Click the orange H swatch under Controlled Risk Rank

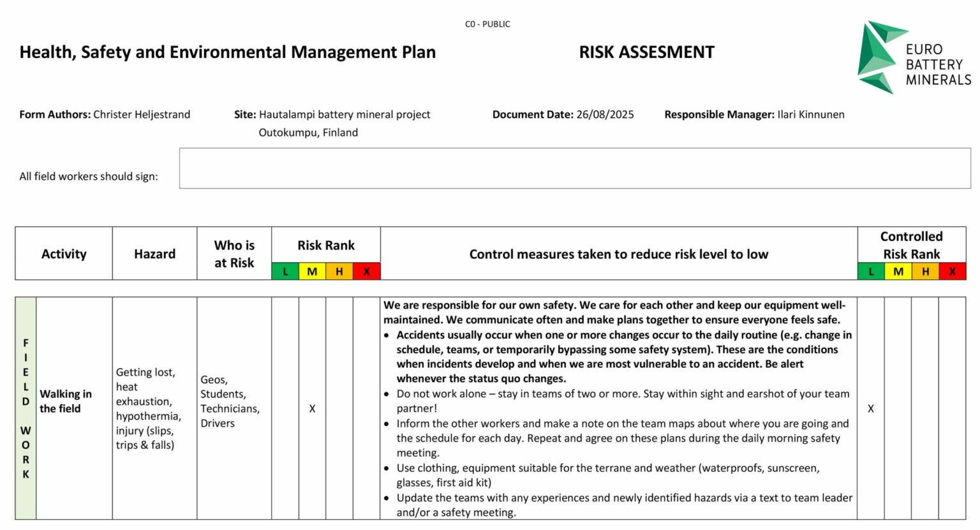coord(925,271)
